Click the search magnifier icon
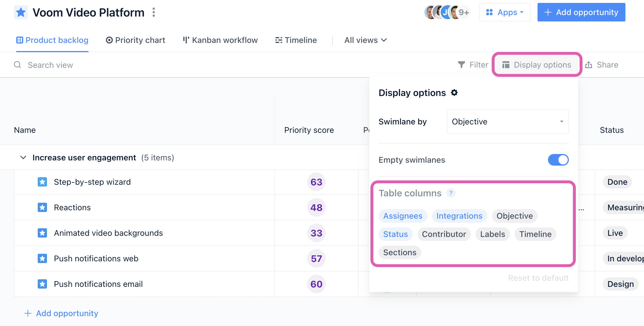644x326 pixels. (17, 65)
